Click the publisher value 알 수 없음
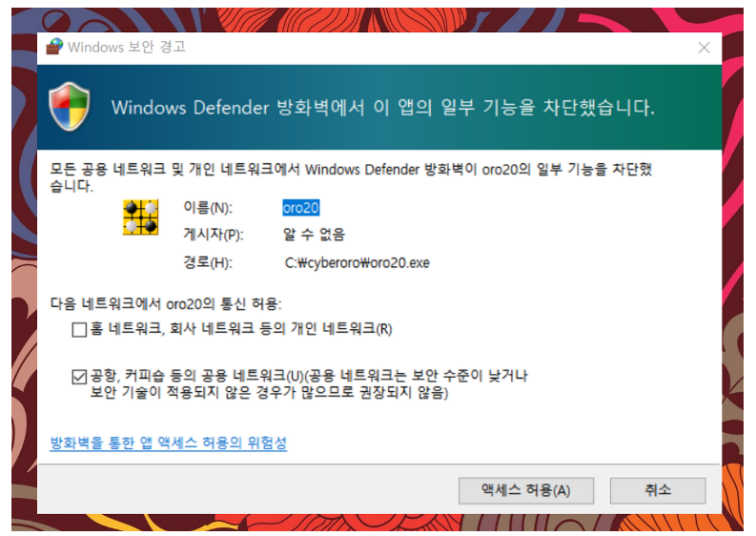The width and height of the screenshot is (756, 536). click(x=314, y=235)
